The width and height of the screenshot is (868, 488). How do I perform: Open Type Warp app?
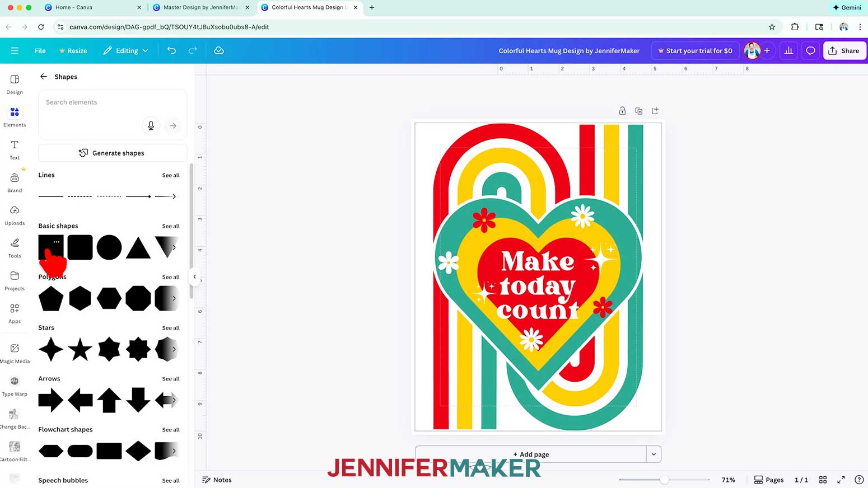(15, 386)
